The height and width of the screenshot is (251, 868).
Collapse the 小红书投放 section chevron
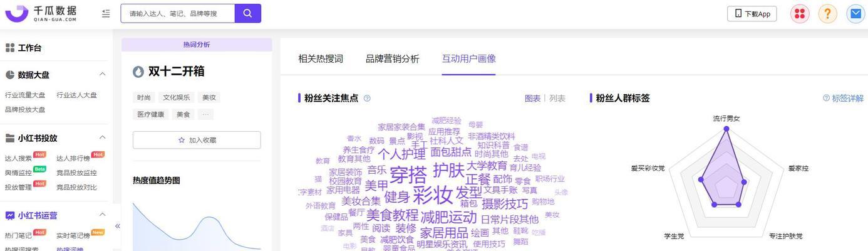tap(103, 137)
